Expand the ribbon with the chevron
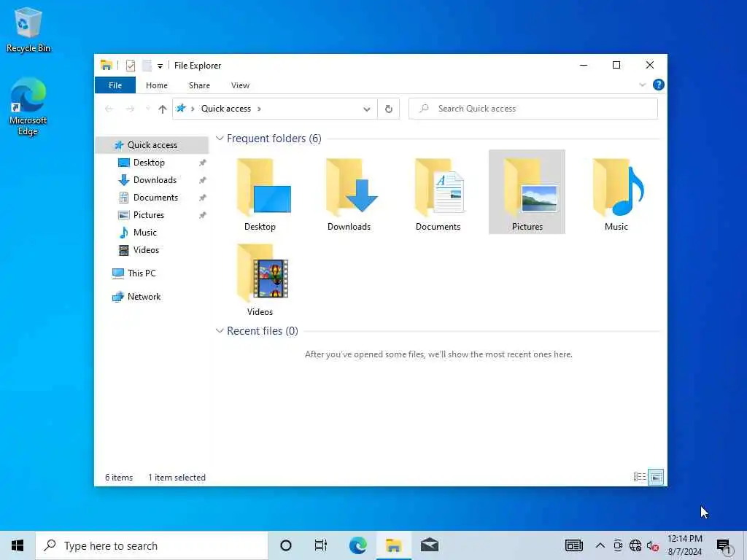This screenshot has height=560, width=747. point(642,85)
